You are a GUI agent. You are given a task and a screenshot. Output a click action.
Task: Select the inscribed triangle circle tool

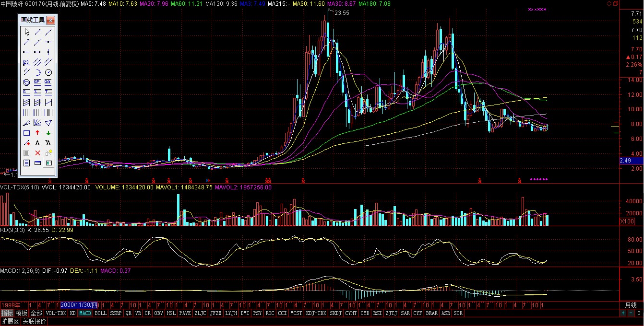point(26,82)
